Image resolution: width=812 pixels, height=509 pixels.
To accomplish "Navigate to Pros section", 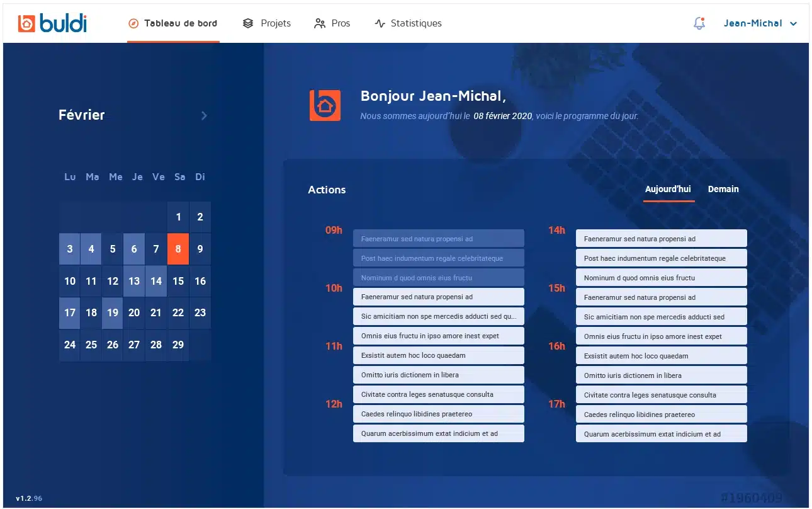I will pyautogui.click(x=332, y=23).
